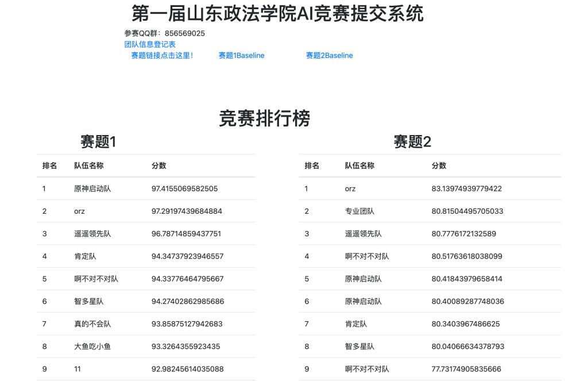
Task: Click score 93.3264355923435
Action: pyautogui.click(x=185, y=347)
